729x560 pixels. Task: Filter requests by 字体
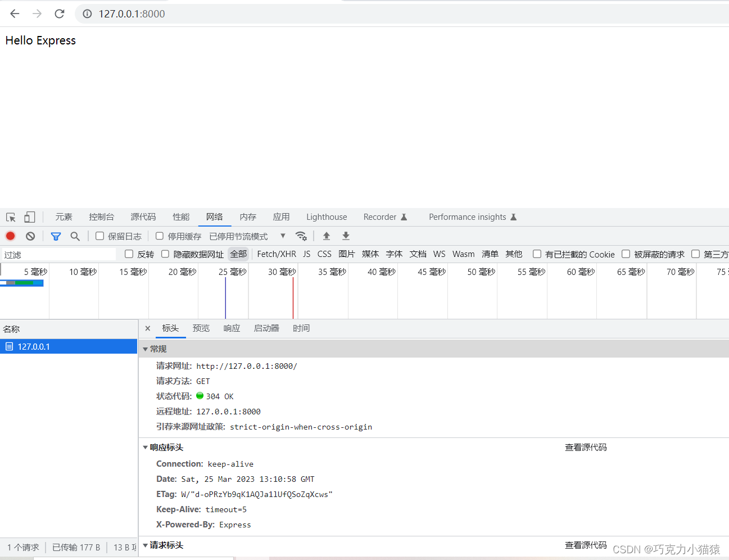pyautogui.click(x=394, y=254)
